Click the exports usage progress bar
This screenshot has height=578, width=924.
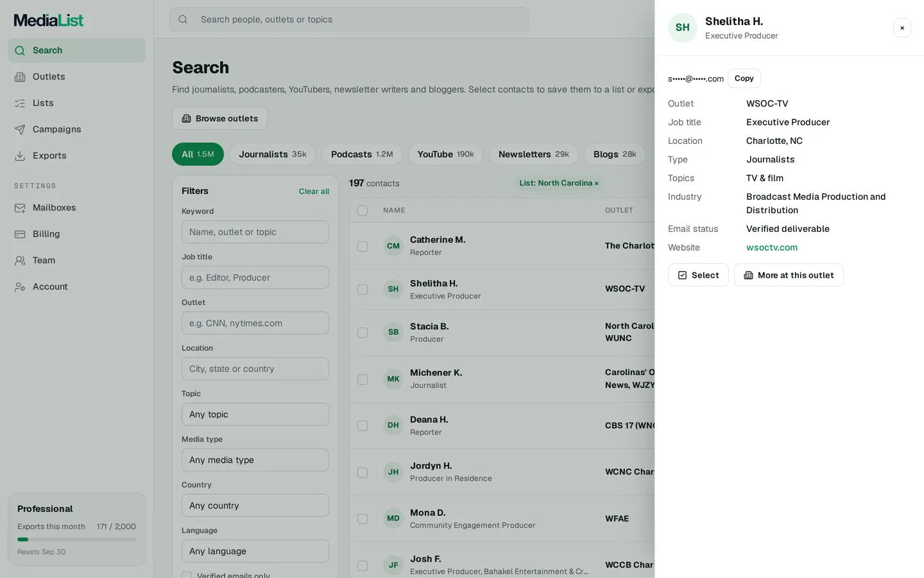coord(76,539)
